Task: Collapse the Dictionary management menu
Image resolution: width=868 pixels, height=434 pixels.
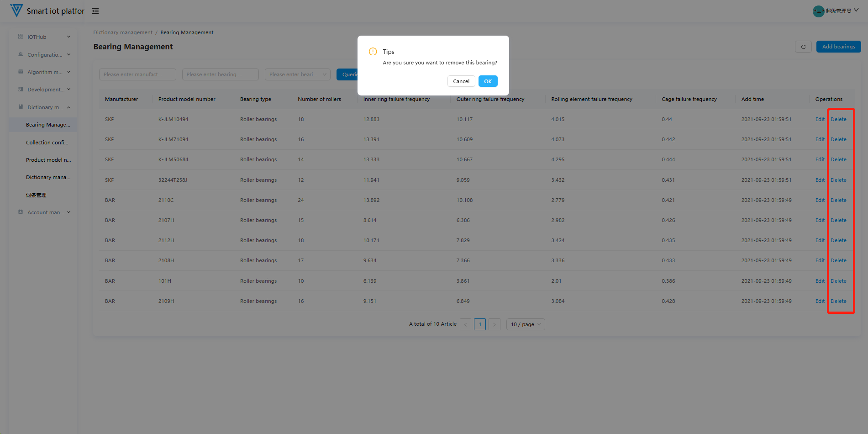Action: tap(69, 107)
